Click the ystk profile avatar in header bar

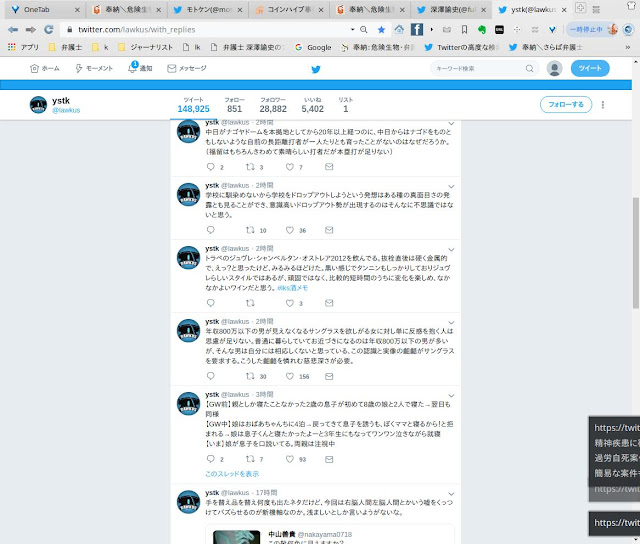coord(38,105)
